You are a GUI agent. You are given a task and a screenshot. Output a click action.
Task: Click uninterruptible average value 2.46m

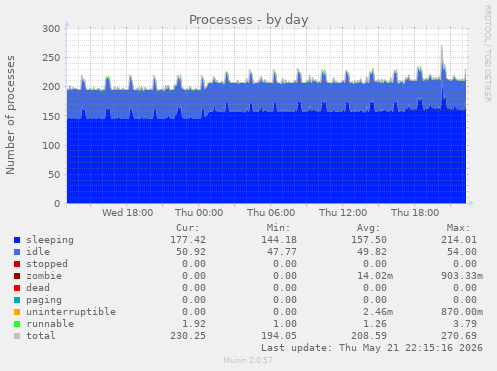[378, 312]
